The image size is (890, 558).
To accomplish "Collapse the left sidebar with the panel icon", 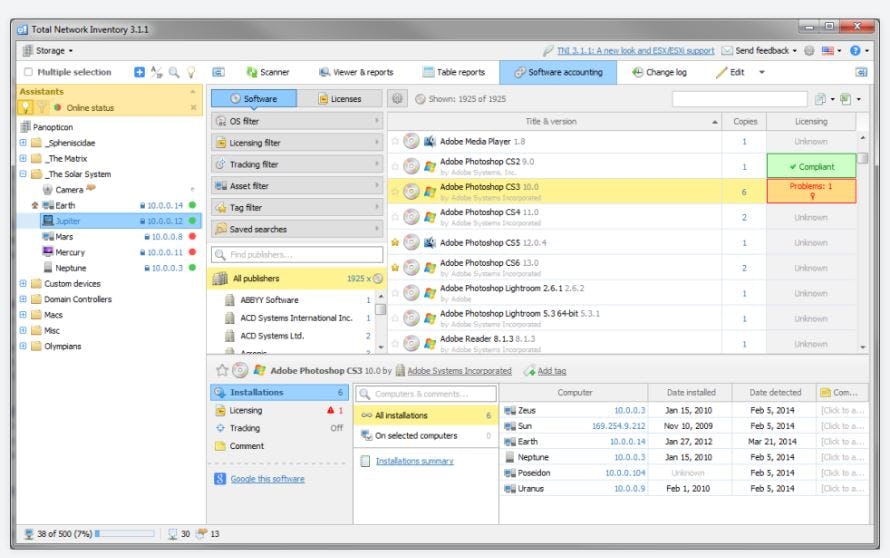I will tap(218, 72).
